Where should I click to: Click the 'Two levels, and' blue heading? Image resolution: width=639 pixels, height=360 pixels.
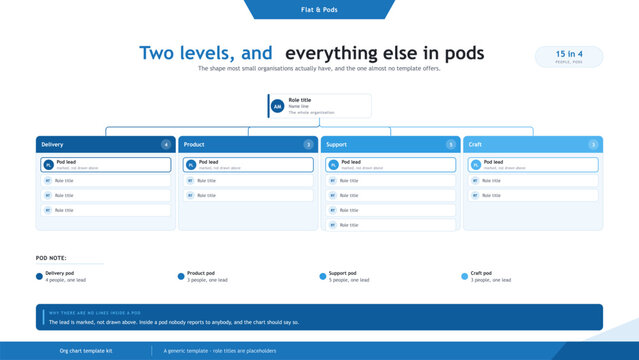tap(206, 53)
